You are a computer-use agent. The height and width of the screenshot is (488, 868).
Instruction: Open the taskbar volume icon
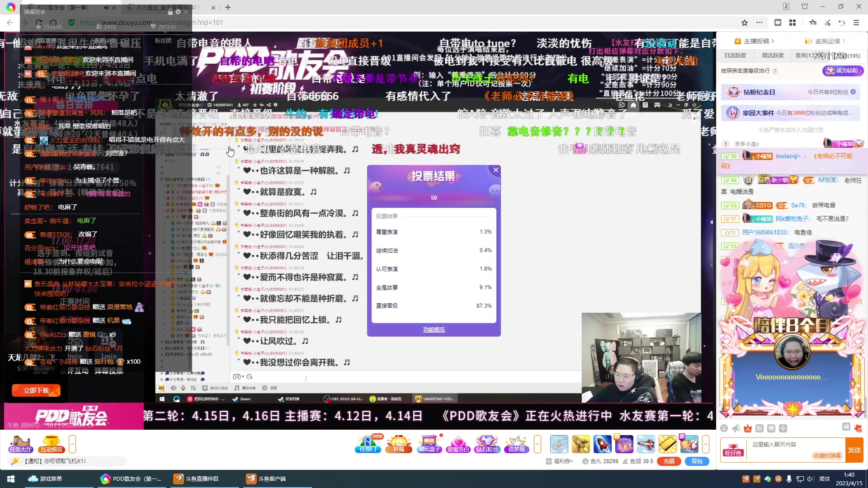[811, 479]
